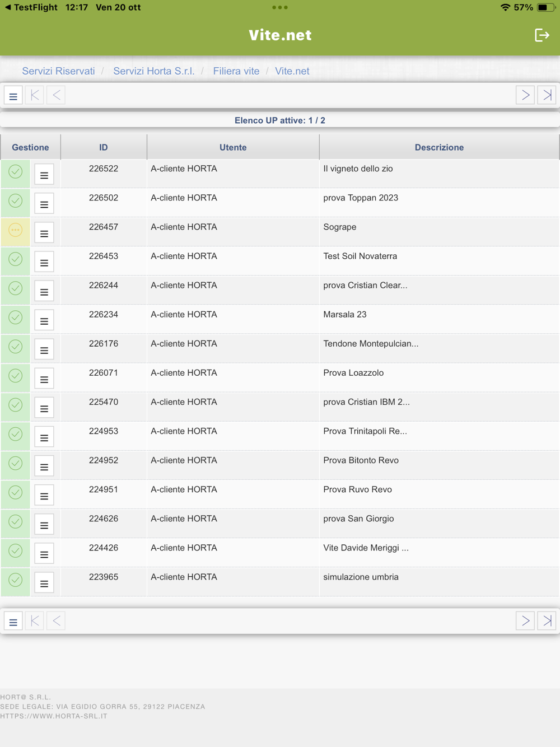Click green check status for ID 225470
The height and width of the screenshot is (747, 560).
(16, 405)
